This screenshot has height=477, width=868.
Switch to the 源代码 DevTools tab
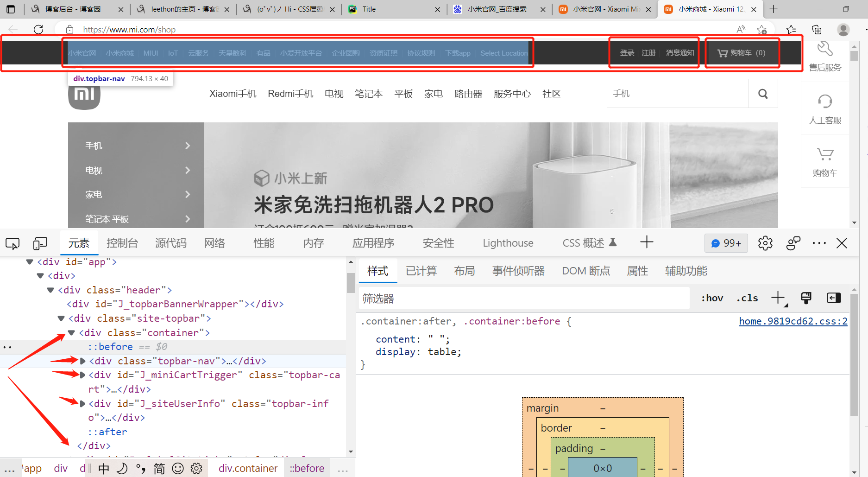[171, 243]
